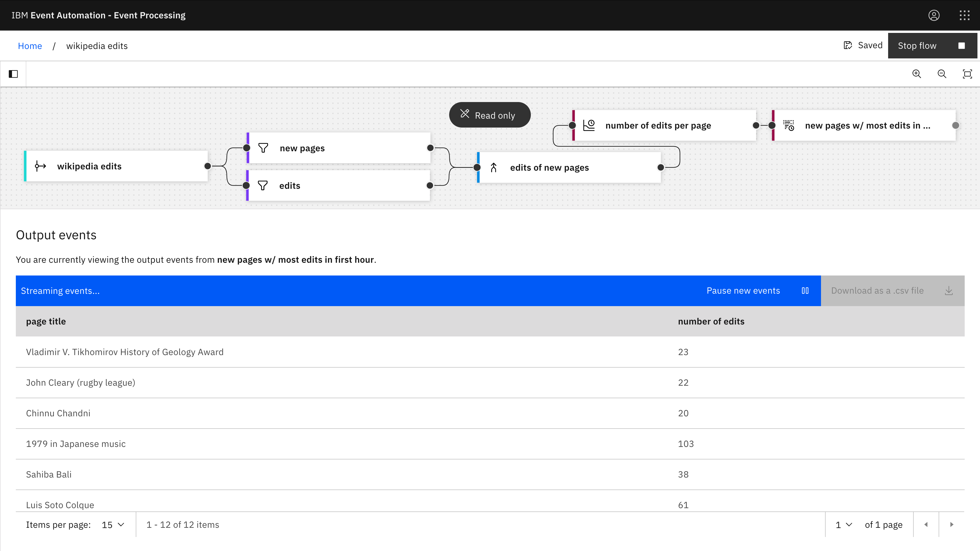
Task: Select the new pages filter node
Action: [339, 148]
